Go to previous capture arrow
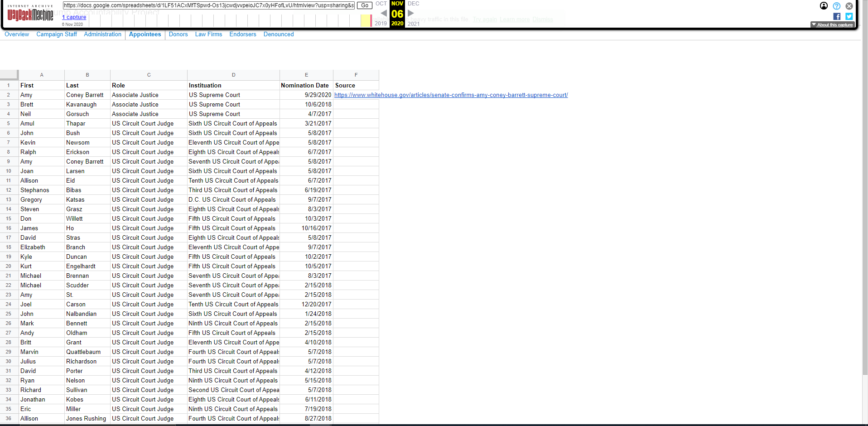 coord(384,13)
